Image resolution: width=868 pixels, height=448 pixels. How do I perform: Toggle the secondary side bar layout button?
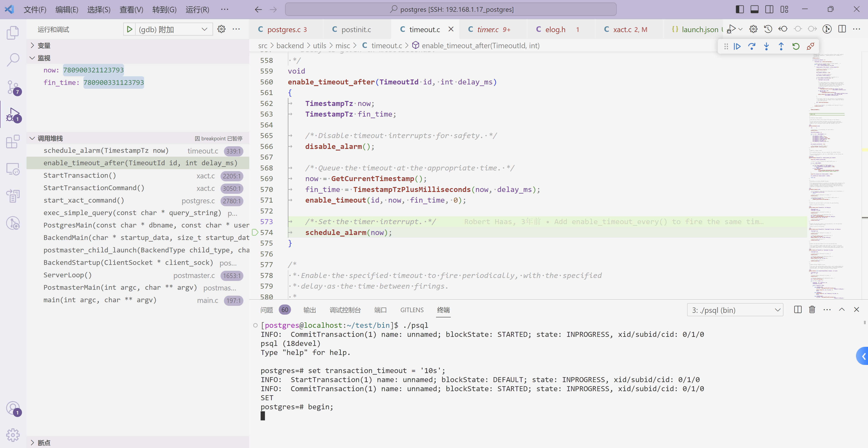(769, 10)
